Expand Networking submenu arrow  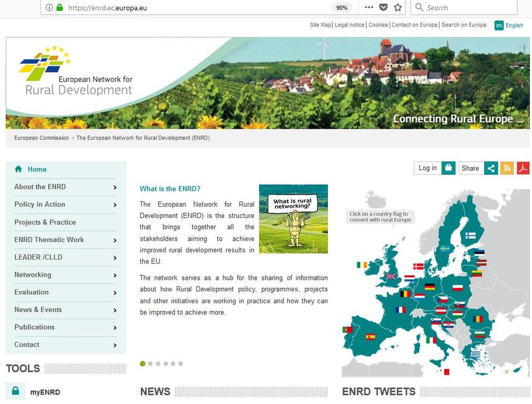point(115,275)
